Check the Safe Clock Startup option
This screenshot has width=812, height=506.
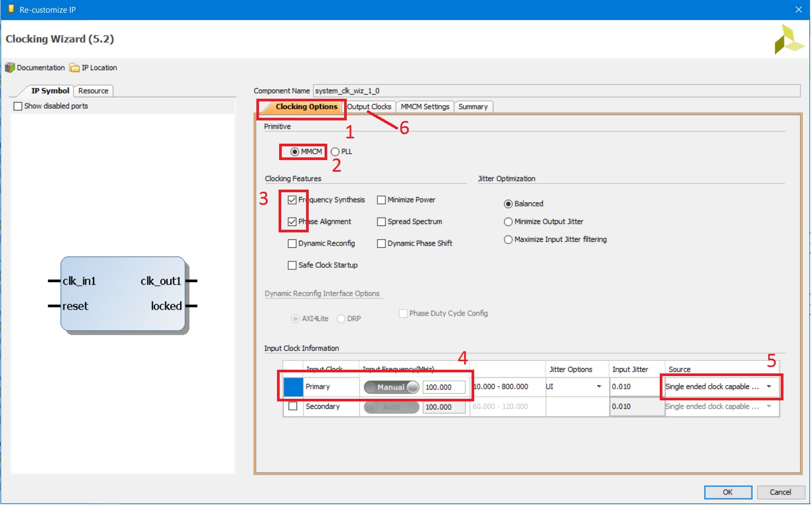pyautogui.click(x=292, y=265)
